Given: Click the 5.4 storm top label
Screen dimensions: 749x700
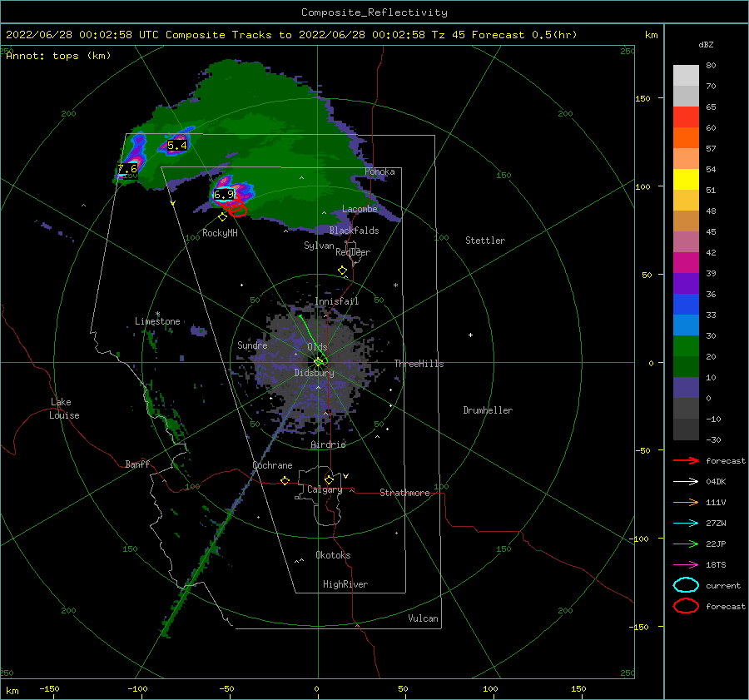Looking at the screenshot, I should 176,146.
